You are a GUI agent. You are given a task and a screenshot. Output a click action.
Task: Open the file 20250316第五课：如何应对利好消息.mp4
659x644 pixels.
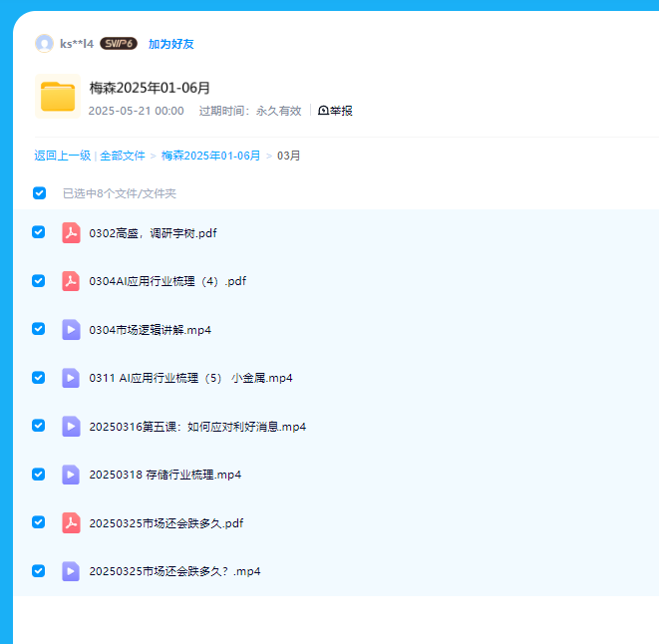tap(197, 427)
